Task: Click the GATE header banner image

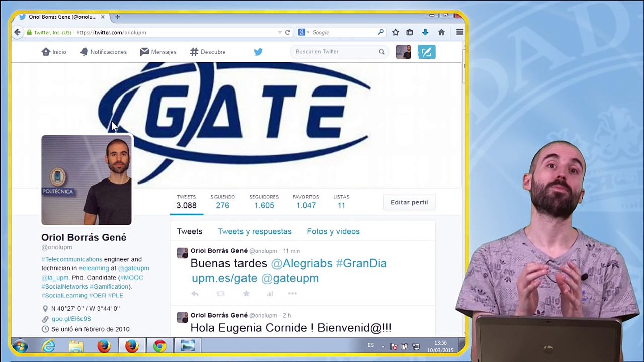Action: coord(236,125)
